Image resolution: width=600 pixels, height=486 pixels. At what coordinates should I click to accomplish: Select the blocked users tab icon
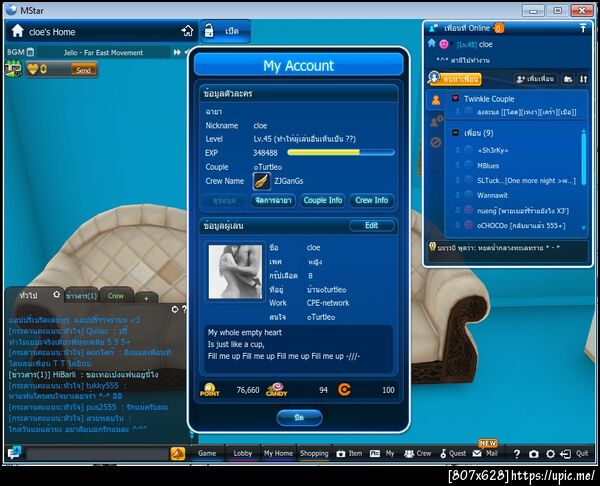pos(436,142)
